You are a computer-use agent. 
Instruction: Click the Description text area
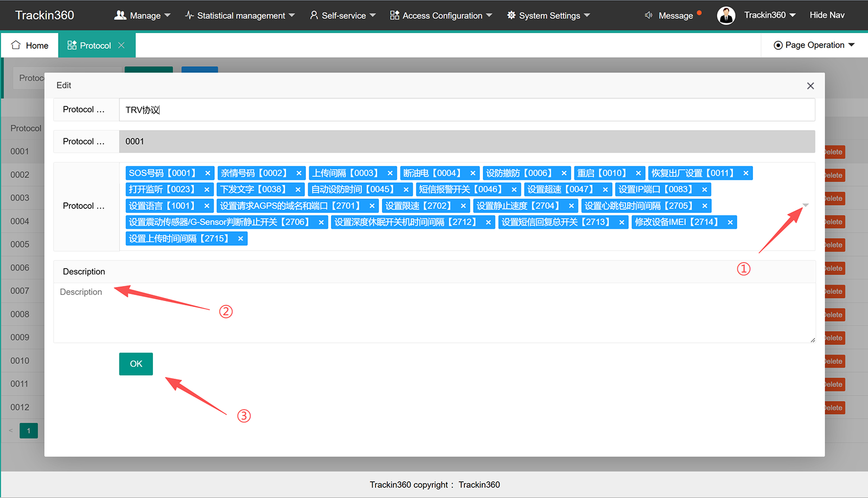435,313
